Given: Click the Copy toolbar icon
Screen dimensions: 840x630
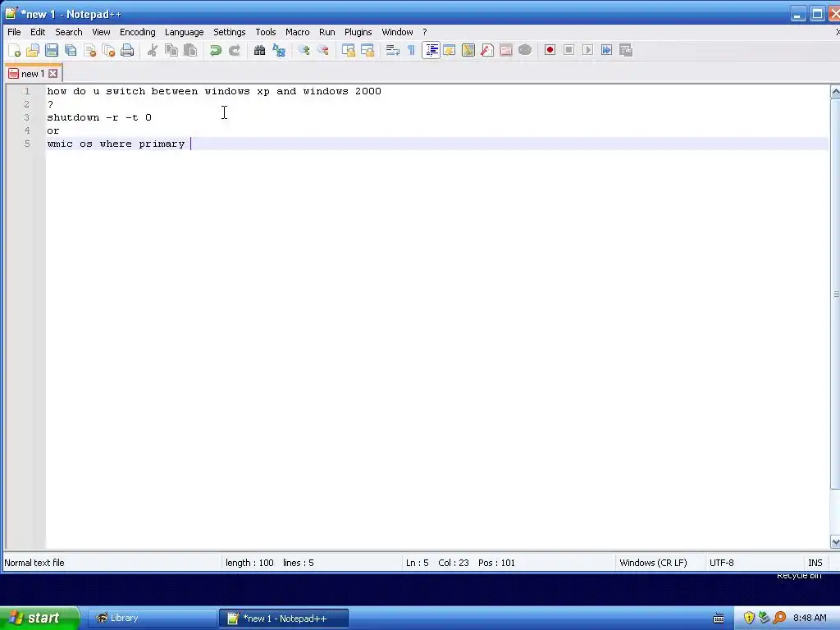Looking at the screenshot, I should tap(171, 50).
